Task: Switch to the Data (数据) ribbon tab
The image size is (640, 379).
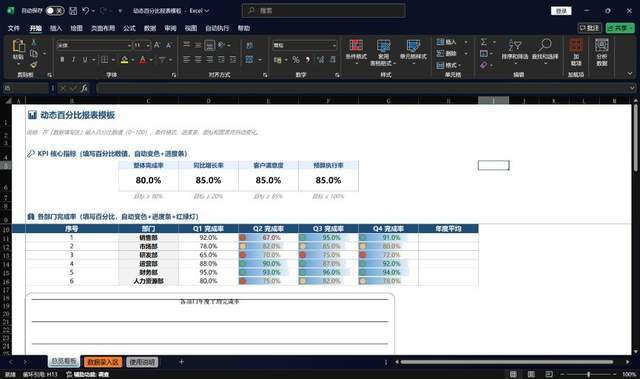Action: 150,28
